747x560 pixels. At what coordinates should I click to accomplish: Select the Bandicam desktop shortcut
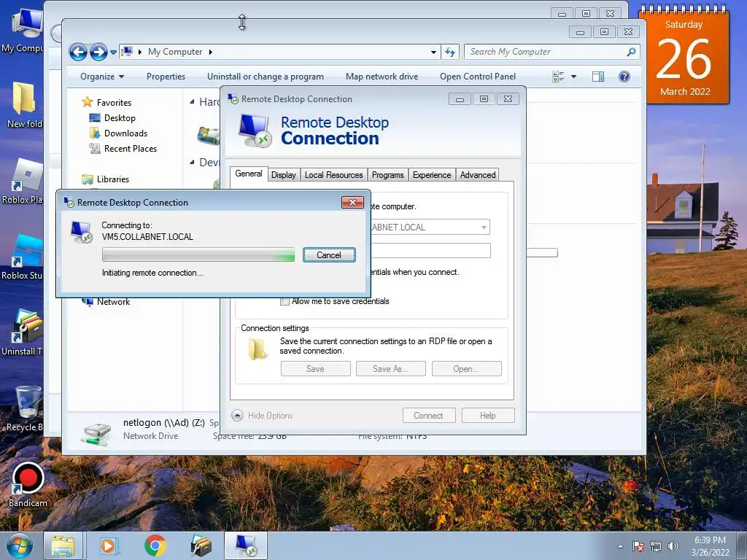click(28, 484)
